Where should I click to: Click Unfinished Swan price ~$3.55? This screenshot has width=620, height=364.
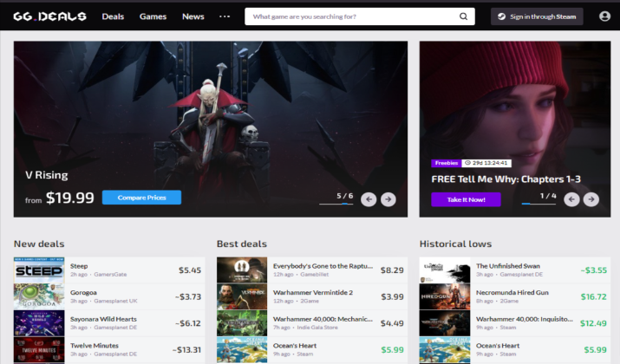[x=593, y=270]
